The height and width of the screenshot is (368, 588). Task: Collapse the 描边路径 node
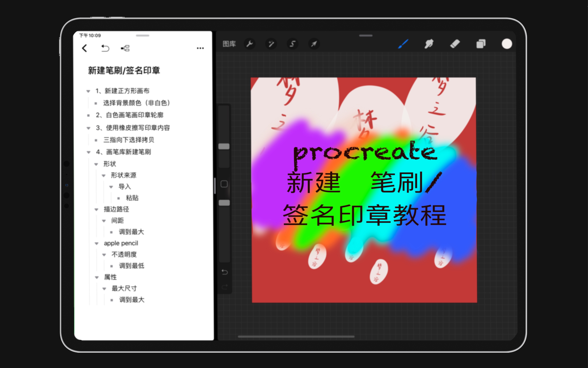pyautogui.click(x=96, y=210)
